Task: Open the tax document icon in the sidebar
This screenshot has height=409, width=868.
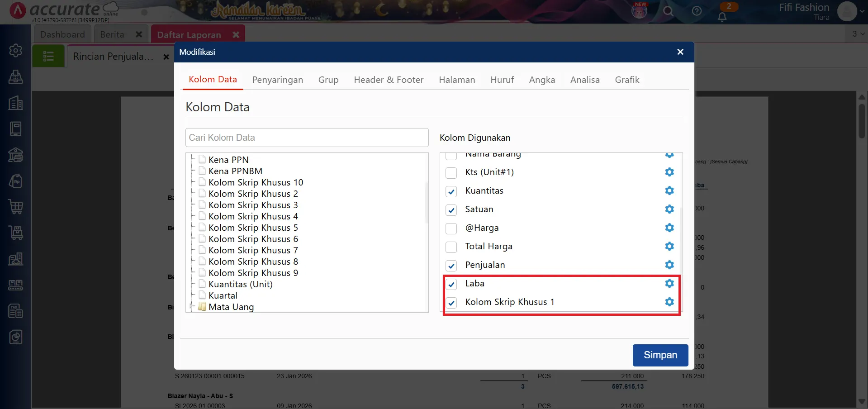Action: pos(16,311)
